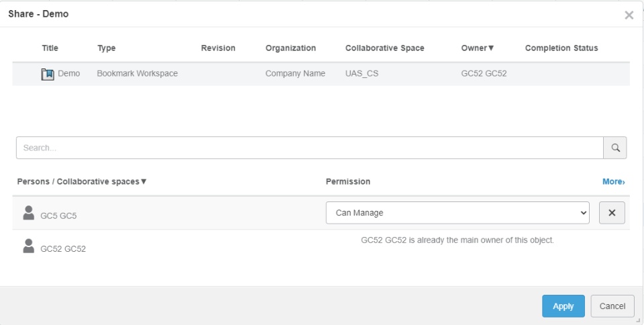Image resolution: width=644 pixels, height=325 pixels.
Task: Click the GC52 GC52 person icon
Action: point(28,246)
